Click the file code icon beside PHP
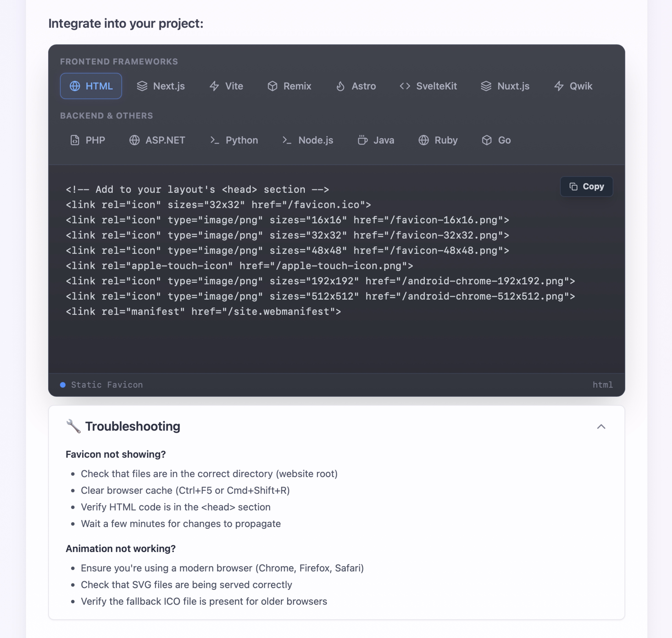 [x=75, y=140]
